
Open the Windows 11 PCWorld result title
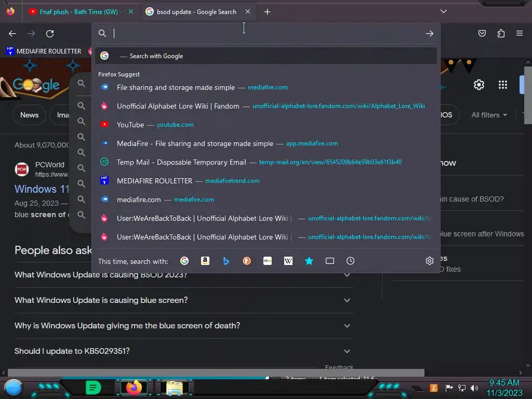42,189
